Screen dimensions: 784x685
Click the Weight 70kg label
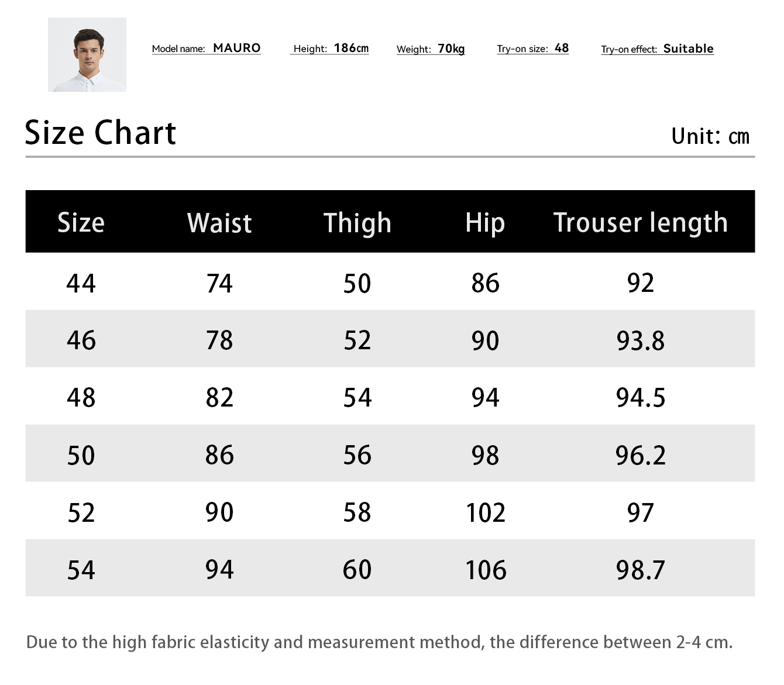[431, 49]
